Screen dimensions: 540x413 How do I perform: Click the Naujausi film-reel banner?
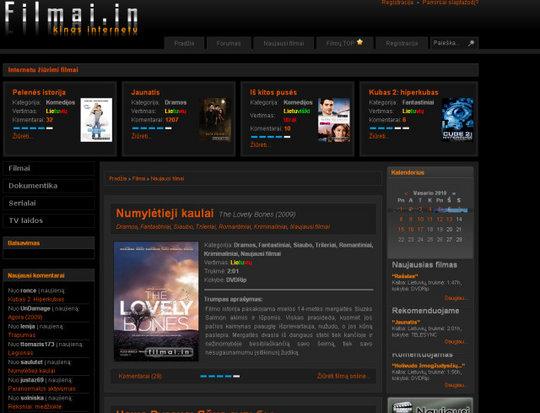tap(430, 405)
